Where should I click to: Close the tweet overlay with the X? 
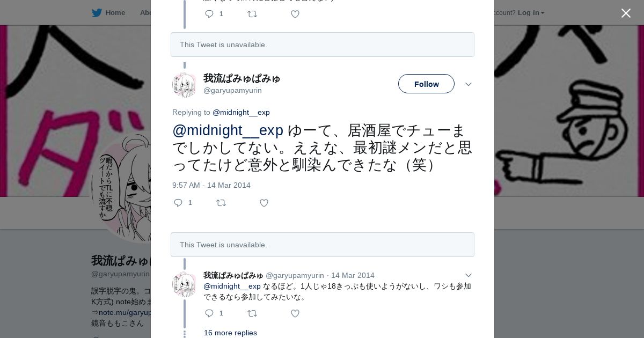[x=626, y=13]
